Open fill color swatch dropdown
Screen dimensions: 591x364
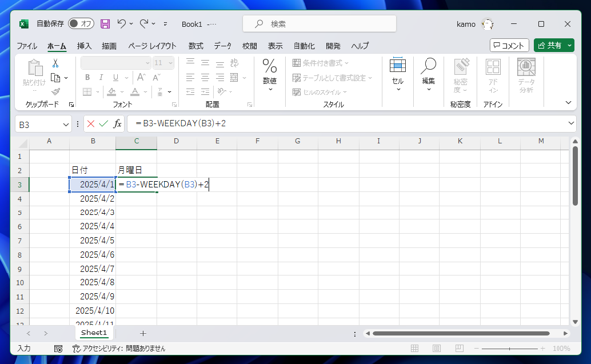point(122,91)
